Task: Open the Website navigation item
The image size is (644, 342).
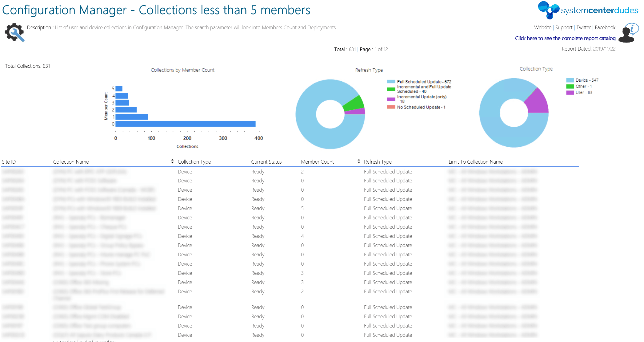Action: [x=543, y=27]
